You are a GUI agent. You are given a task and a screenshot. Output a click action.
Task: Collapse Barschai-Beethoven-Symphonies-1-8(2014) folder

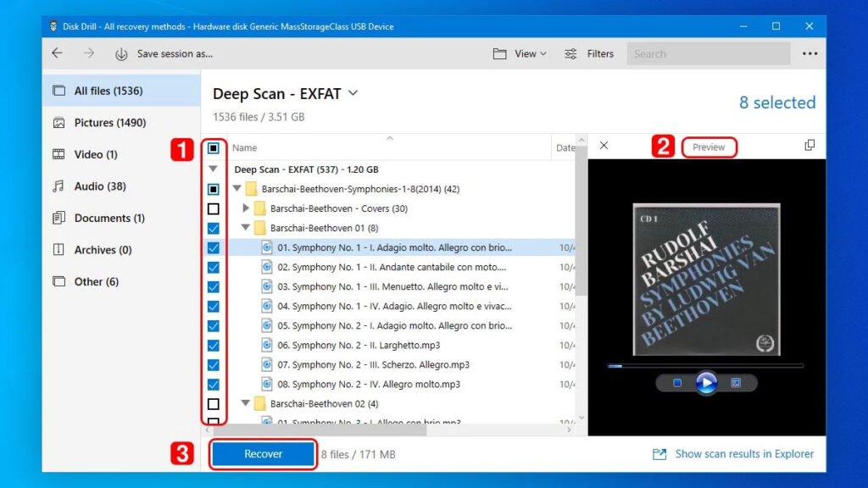pos(237,189)
